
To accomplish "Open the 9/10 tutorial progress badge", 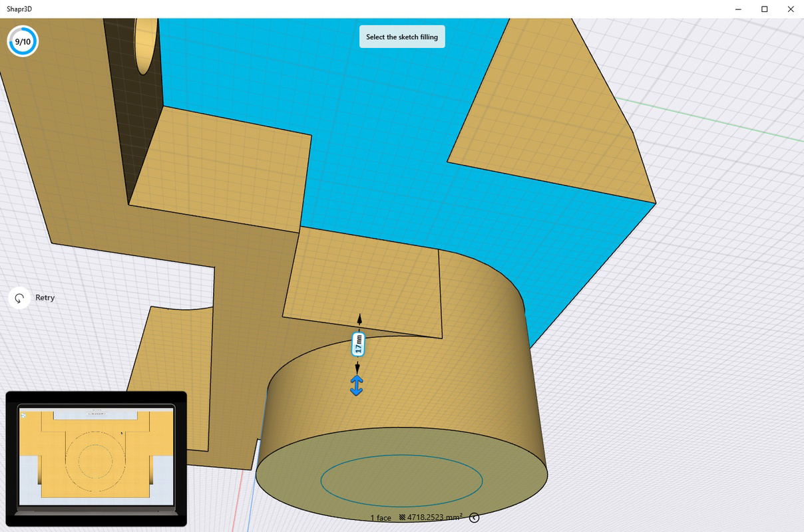I will pyautogui.click(x=23, y=41).
